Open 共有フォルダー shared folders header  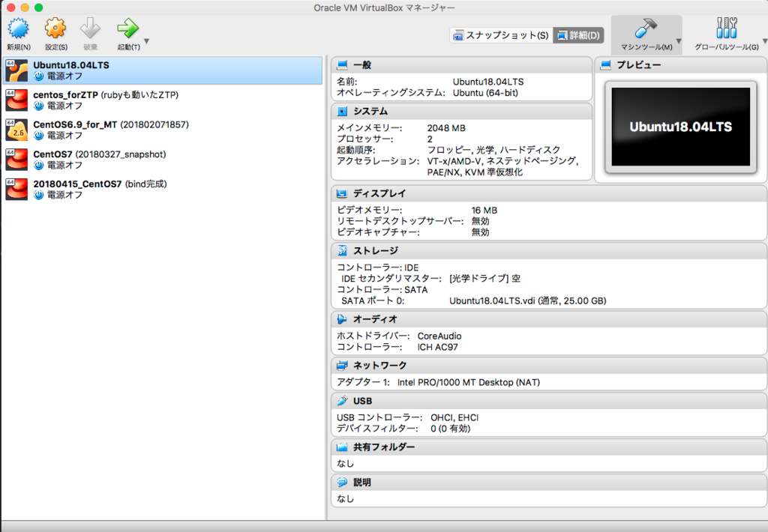click(x=549, y=447)
